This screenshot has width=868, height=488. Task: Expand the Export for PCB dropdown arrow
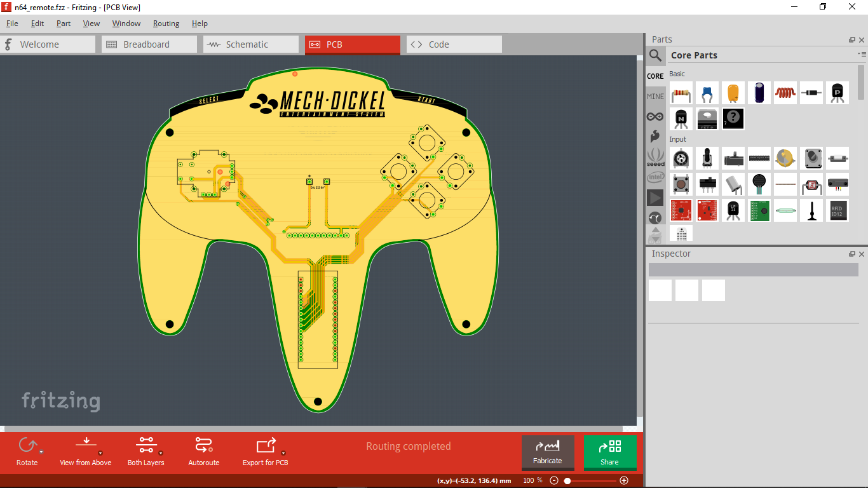pyautogui.click(x=283, y=453)
